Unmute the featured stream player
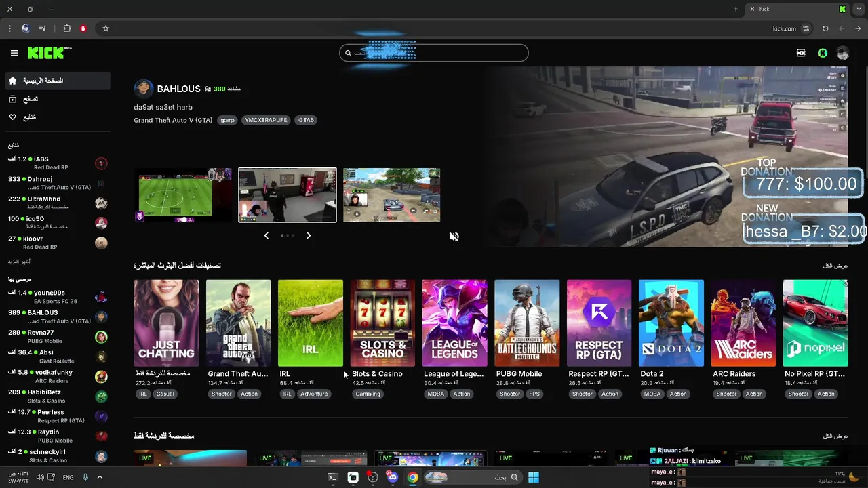 454,237
